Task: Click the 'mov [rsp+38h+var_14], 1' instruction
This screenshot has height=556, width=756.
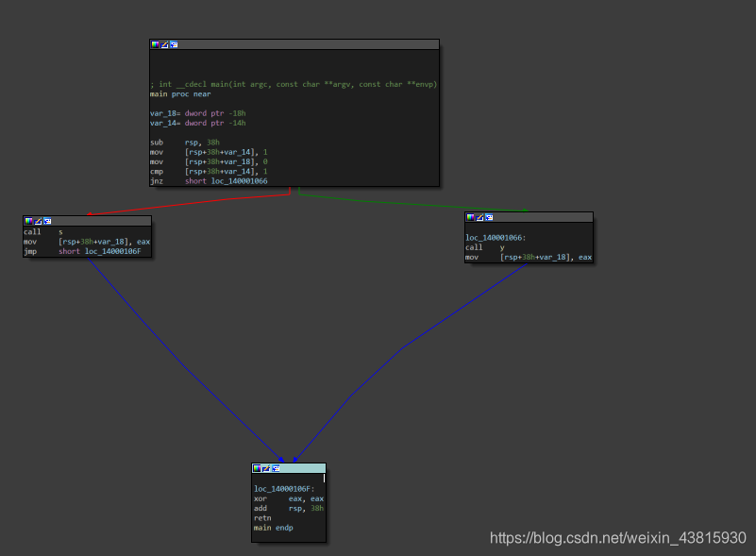Action: (x=209, y=152)
